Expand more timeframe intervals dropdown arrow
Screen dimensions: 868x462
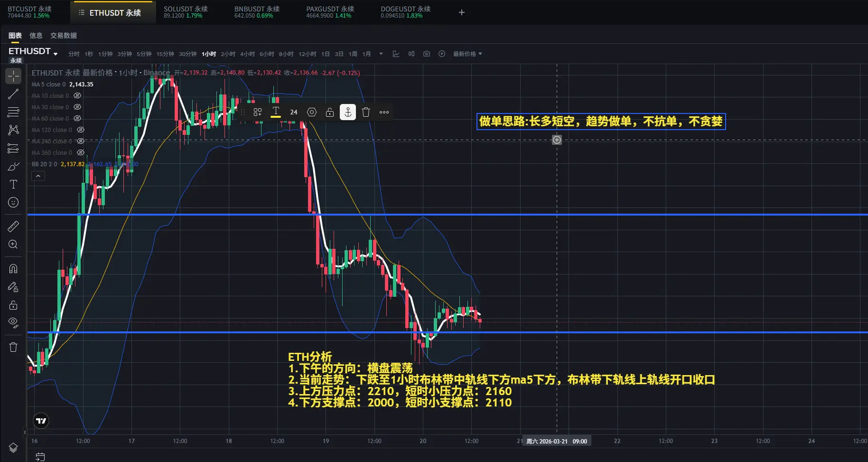click(x=381, y=54)
